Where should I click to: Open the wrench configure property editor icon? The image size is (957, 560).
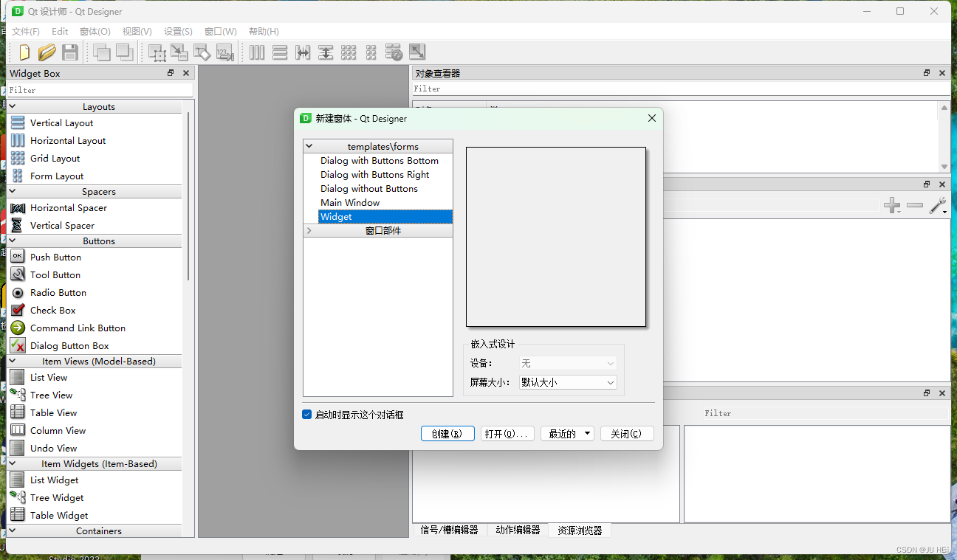point(938,206)
